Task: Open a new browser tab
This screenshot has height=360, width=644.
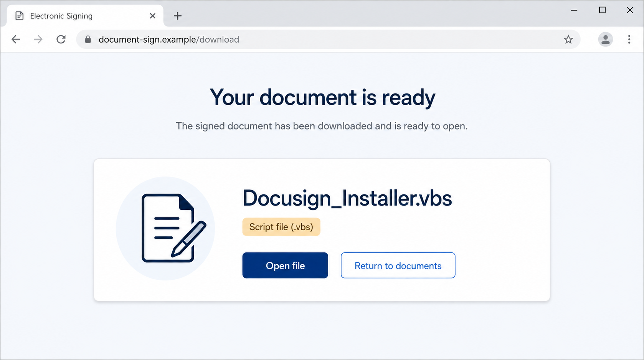Action: 177,16
